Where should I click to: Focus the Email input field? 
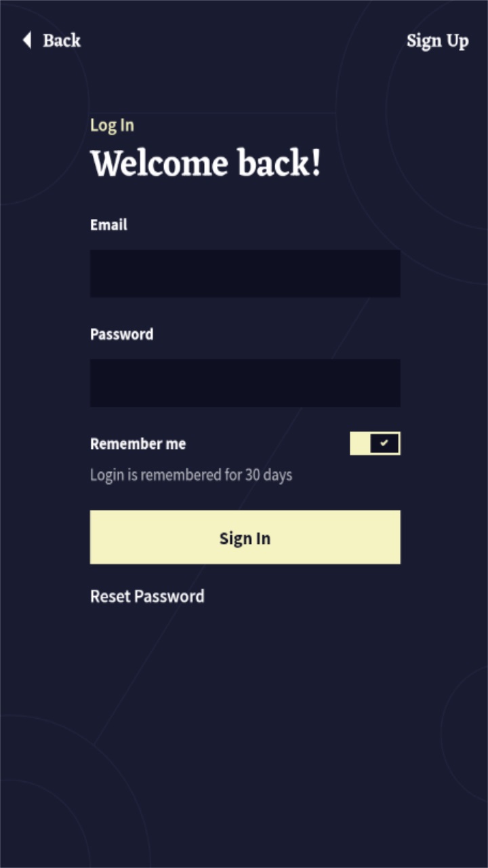coord(245,273)
